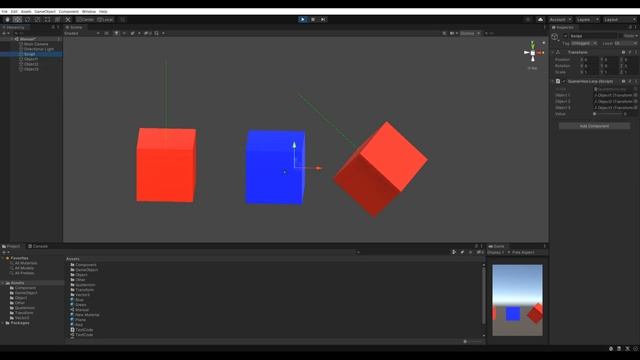Select the Scale tool in toolbar

click(38, 20)
